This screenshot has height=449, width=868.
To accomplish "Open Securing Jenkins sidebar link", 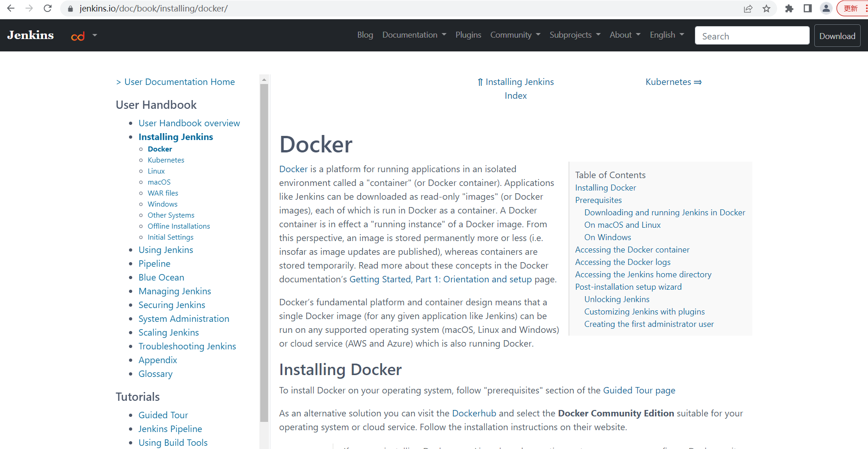I will click(x=172, y=305).
